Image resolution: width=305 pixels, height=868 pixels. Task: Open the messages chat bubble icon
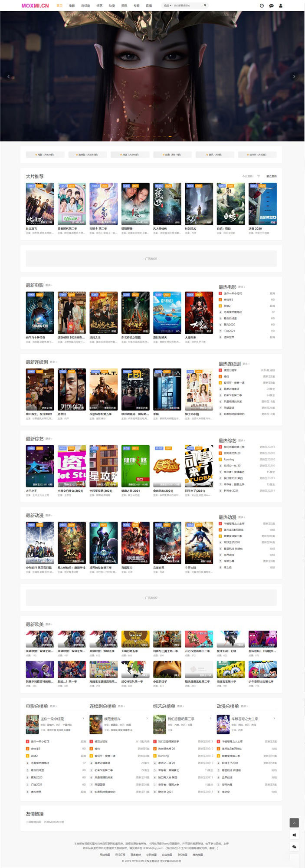click(271, 6)
